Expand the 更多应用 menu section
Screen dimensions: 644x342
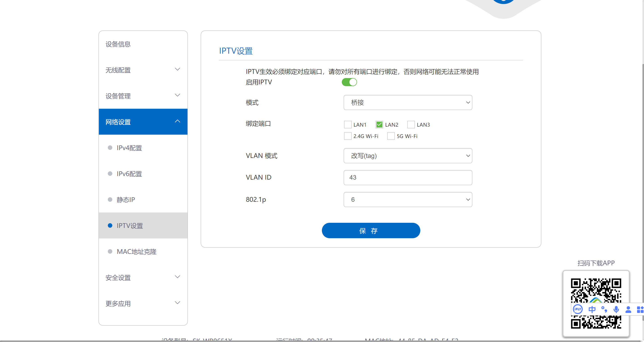143,304
